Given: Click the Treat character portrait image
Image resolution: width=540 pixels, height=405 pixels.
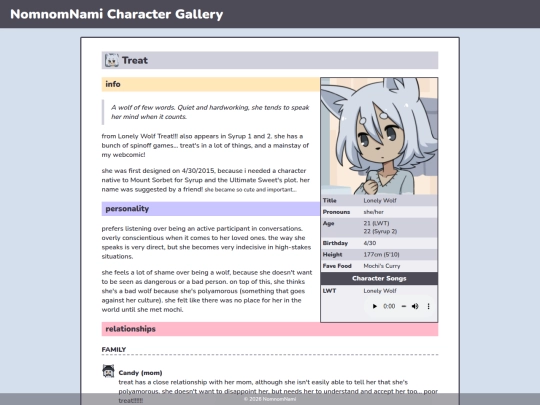Looking at the screenshot, I should click(379, 136).
